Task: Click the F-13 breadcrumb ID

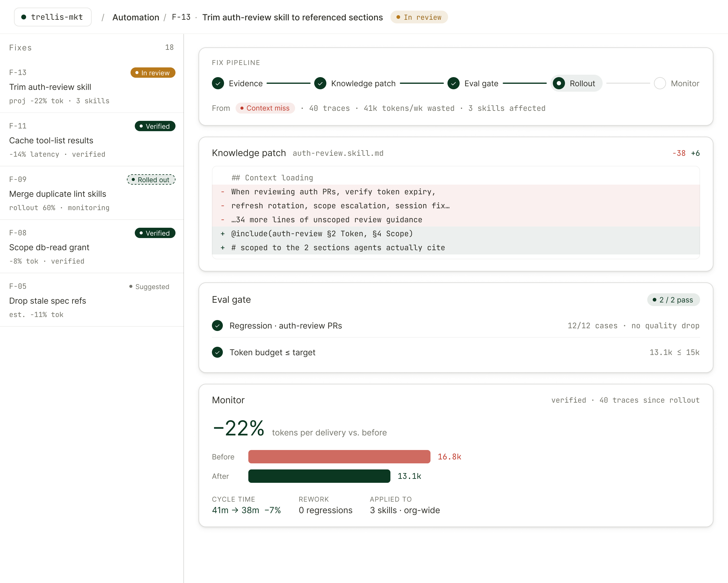Action: point(181,17)
